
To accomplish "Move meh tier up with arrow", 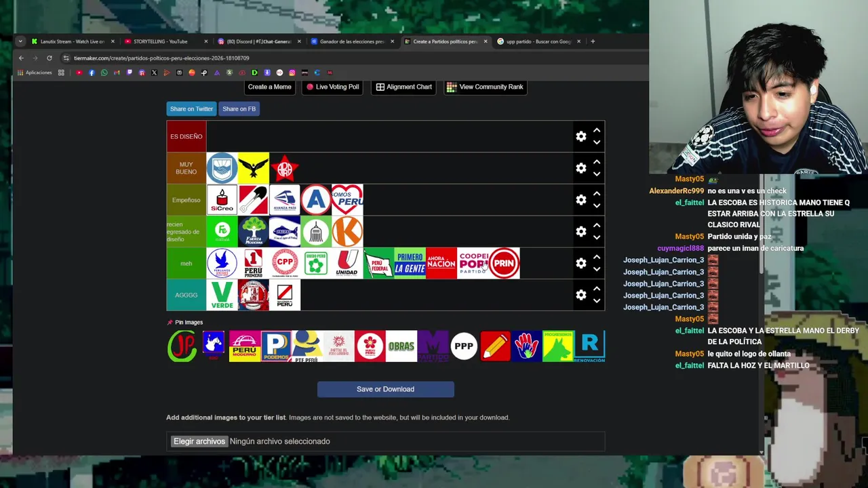I will click(x=597, y=257).
